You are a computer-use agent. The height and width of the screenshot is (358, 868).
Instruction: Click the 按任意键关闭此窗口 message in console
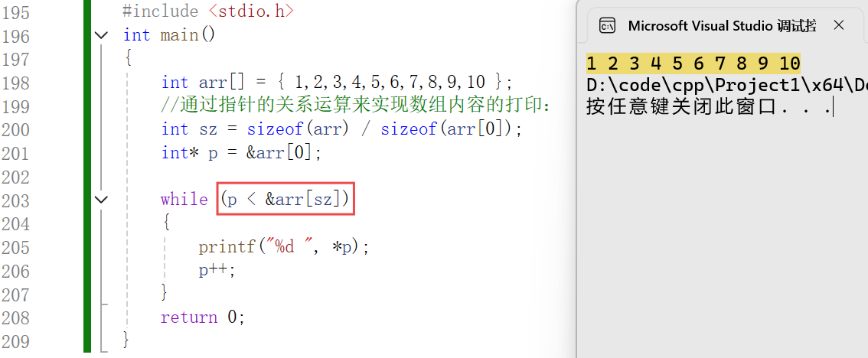(x=709, y=106)
